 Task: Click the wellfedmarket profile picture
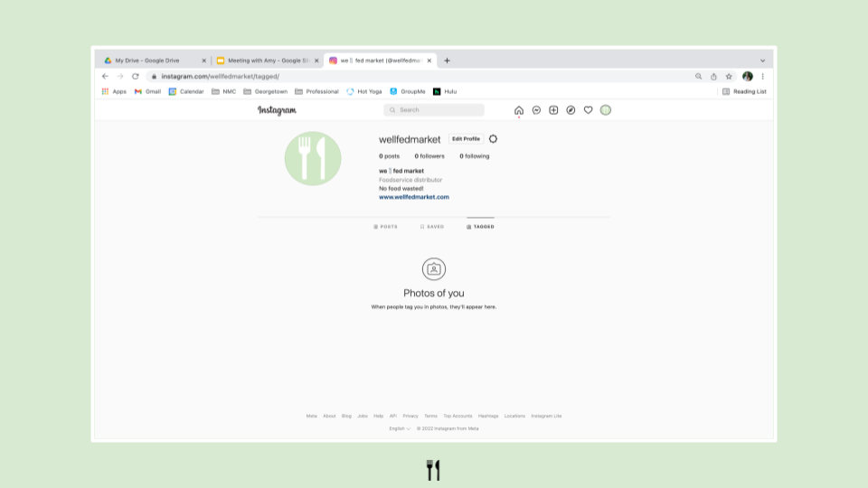click(x=313, y=158)
